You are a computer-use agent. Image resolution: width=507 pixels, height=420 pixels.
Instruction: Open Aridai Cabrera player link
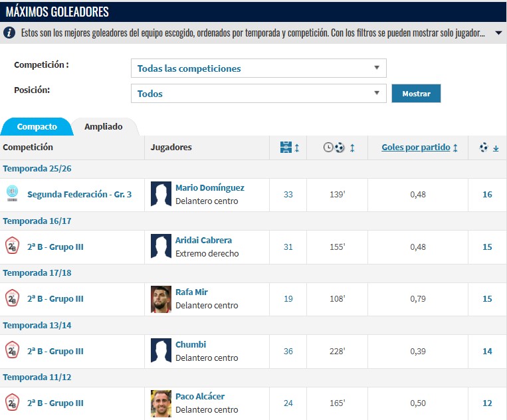click(203, 240)
